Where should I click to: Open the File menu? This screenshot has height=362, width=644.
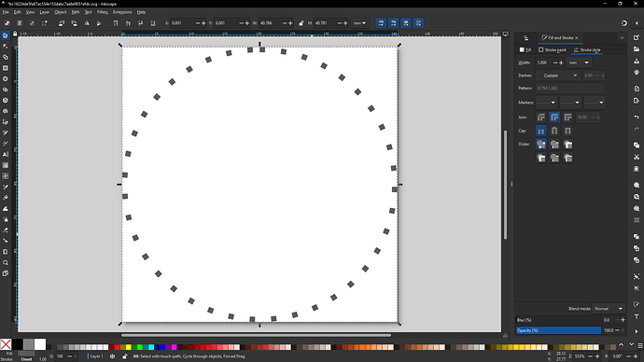6,12
